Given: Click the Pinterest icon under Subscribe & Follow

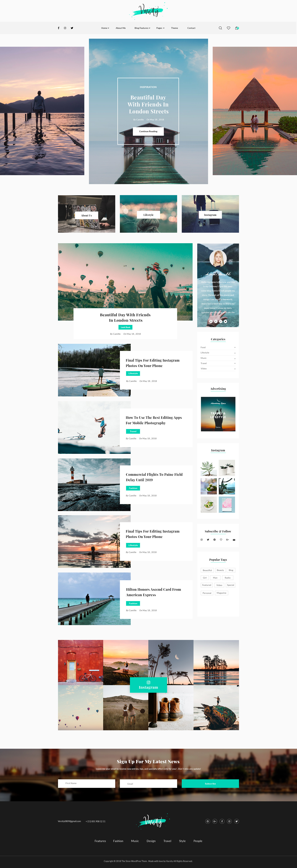Looking at the screenshot, I should [x=215, y=540].
